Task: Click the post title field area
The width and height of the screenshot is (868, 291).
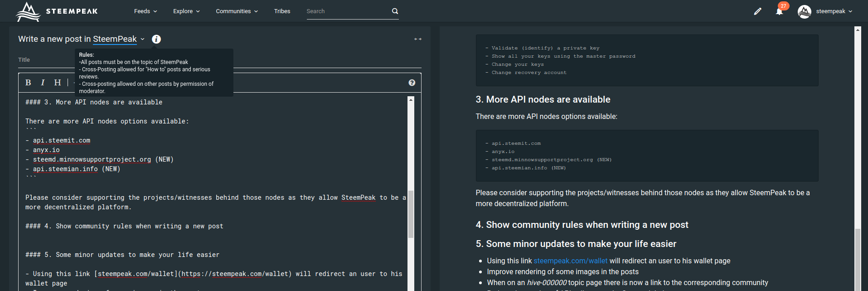Action: pos(220,60)
